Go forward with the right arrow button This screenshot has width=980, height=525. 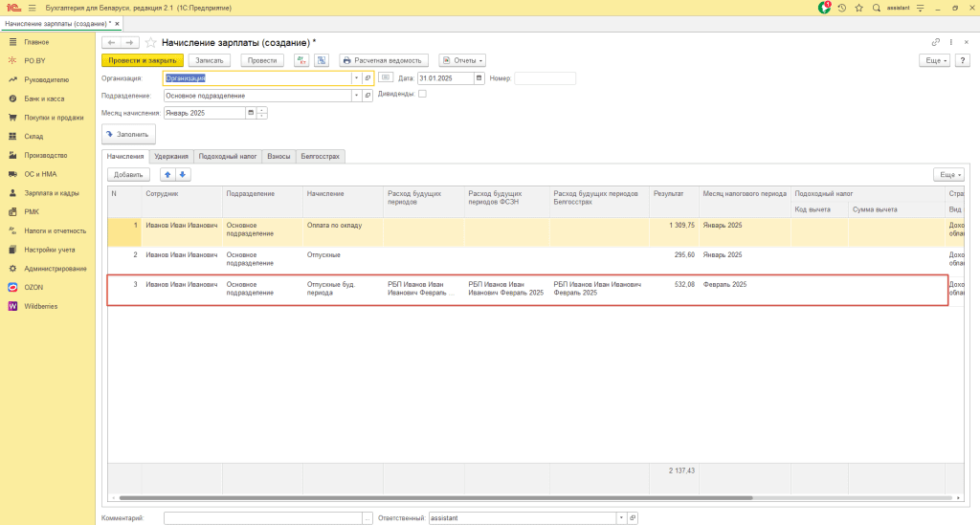click(129, 42)
